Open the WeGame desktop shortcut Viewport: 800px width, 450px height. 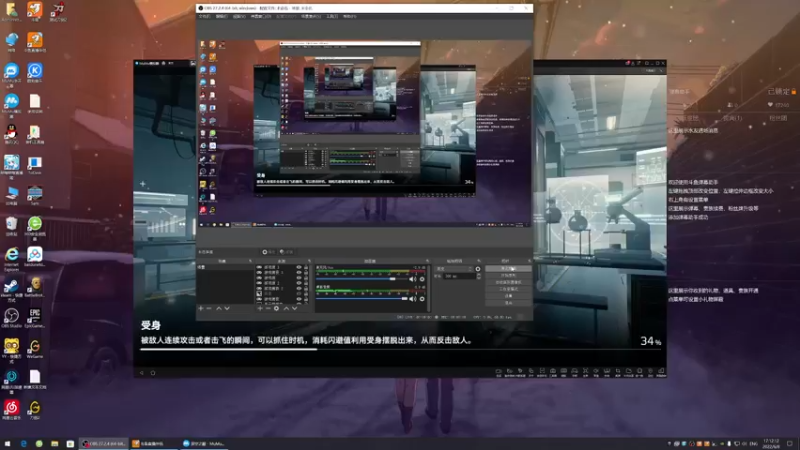tap(35, 349)
